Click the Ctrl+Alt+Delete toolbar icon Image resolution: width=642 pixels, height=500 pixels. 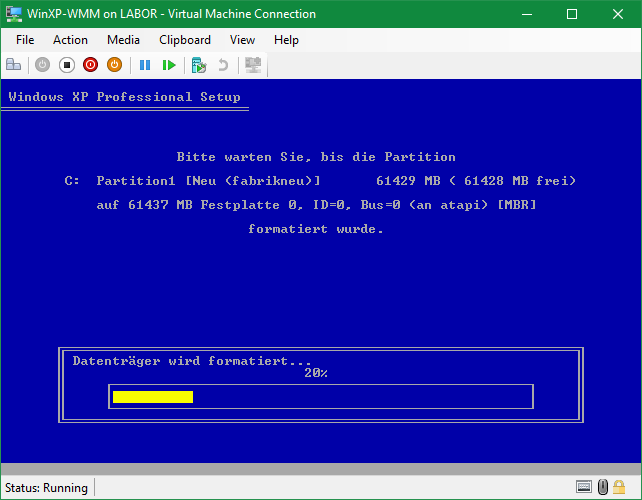point(14,65)
